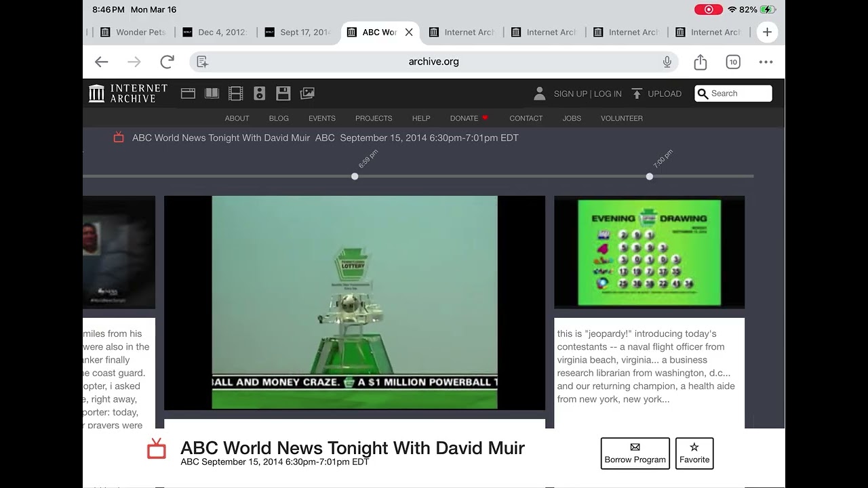Click the Borrow Program button
Image resolution: width=868 pixels, height=488 pixels.
pos(635,453)
